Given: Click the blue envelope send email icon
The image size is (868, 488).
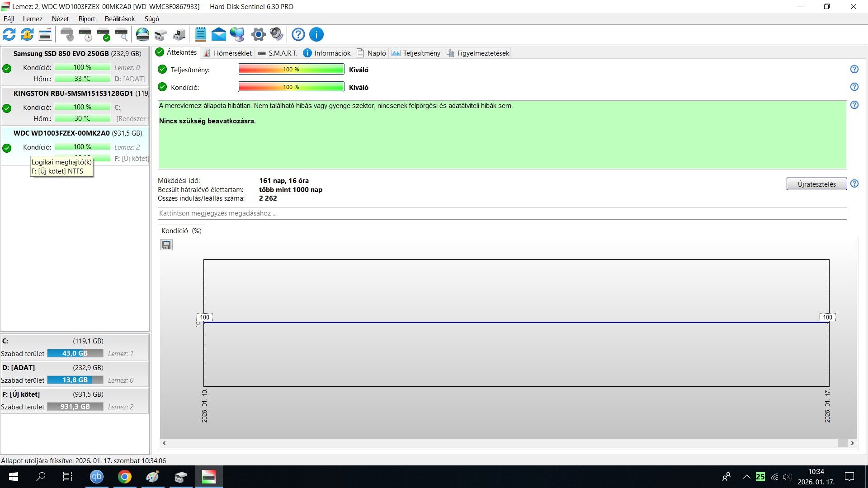Looking at the screenshot, I should click(x=218, y=34).
